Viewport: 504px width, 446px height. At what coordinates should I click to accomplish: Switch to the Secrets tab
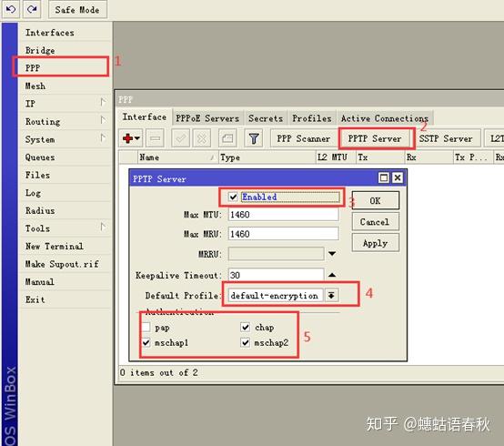(266, 118)
